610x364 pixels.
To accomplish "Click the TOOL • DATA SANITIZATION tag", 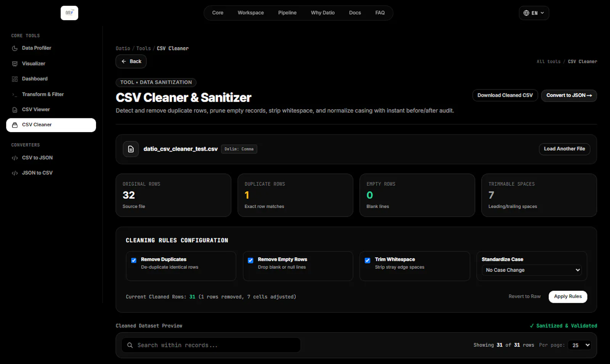I will (156, 83).
